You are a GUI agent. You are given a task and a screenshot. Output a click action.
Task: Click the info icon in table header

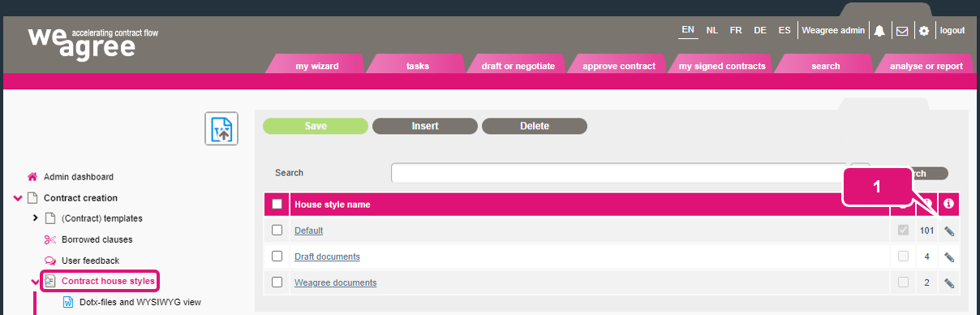(x=948, y=205)
